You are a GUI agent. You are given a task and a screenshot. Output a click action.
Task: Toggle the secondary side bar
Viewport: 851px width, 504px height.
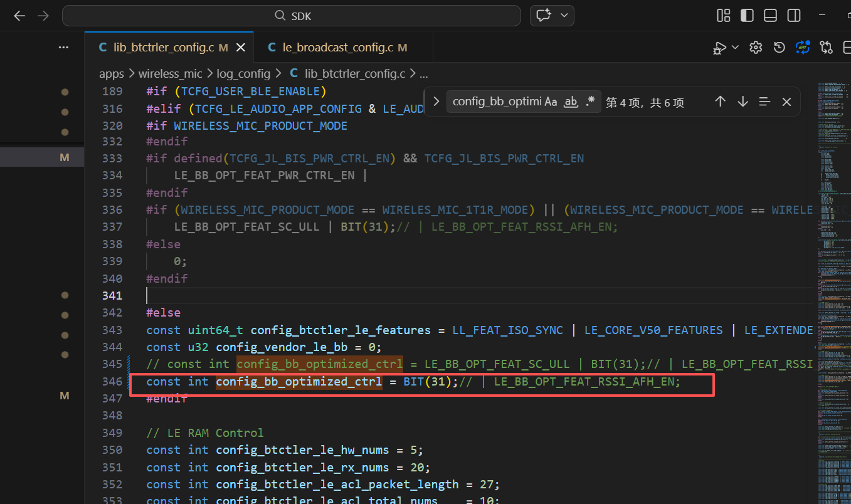click(793, 16)
